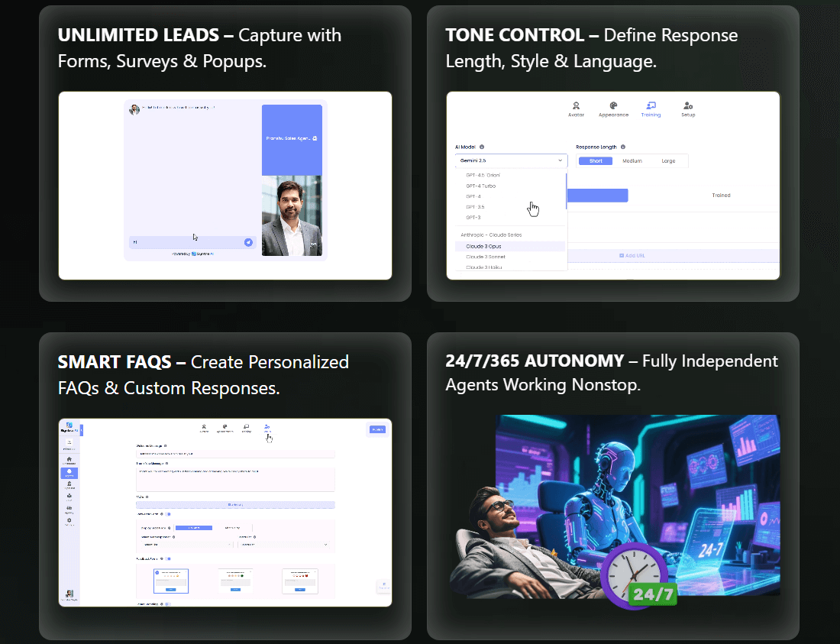Expand the AI Model Gemini 2.5 dropdown
This screenshot has height=644, width=840.
pos(511,161)
